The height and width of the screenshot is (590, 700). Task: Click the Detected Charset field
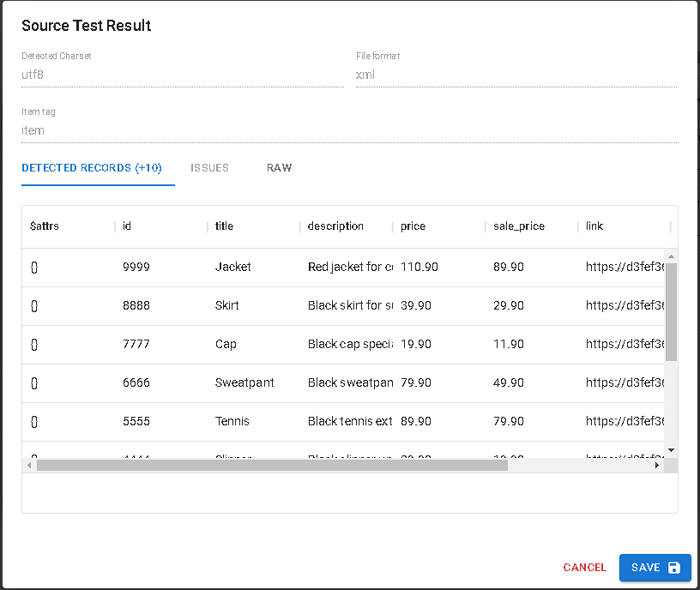click(x=182, y=75)
